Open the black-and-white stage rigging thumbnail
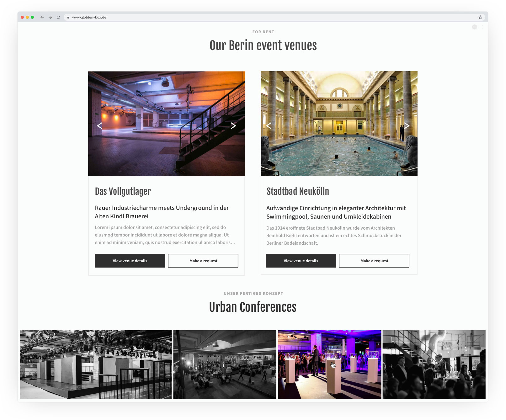The height and width of the screenshot is (420, 506). (96, 364)
